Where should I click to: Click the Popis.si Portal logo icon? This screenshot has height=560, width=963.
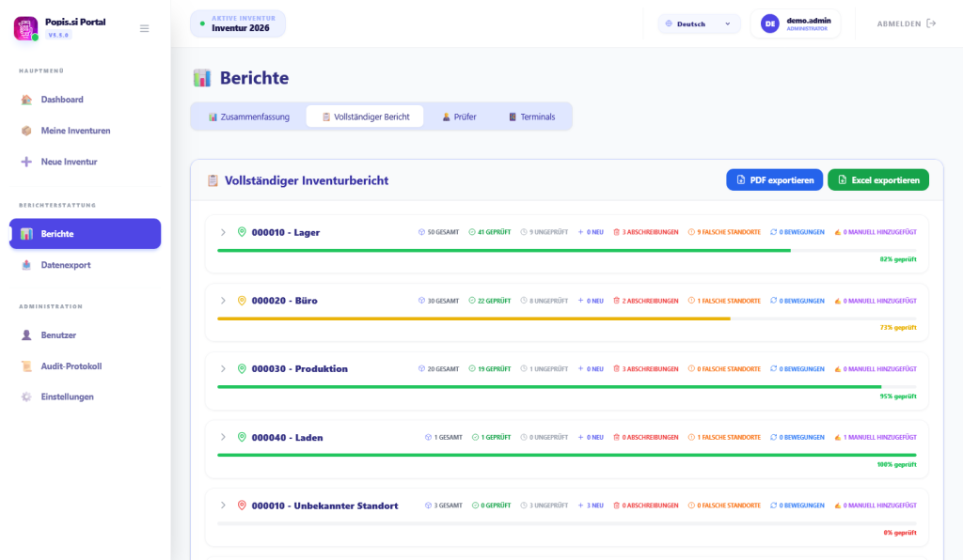[25, 28]
